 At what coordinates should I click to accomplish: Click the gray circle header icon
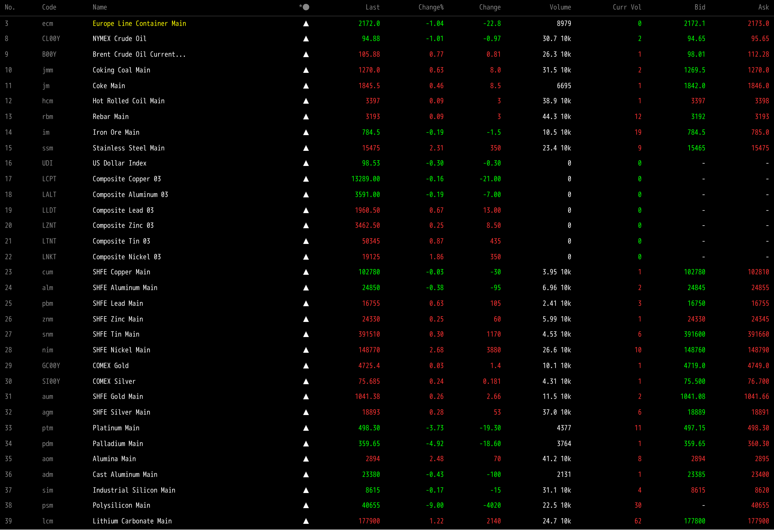click(x=306, y=7)
